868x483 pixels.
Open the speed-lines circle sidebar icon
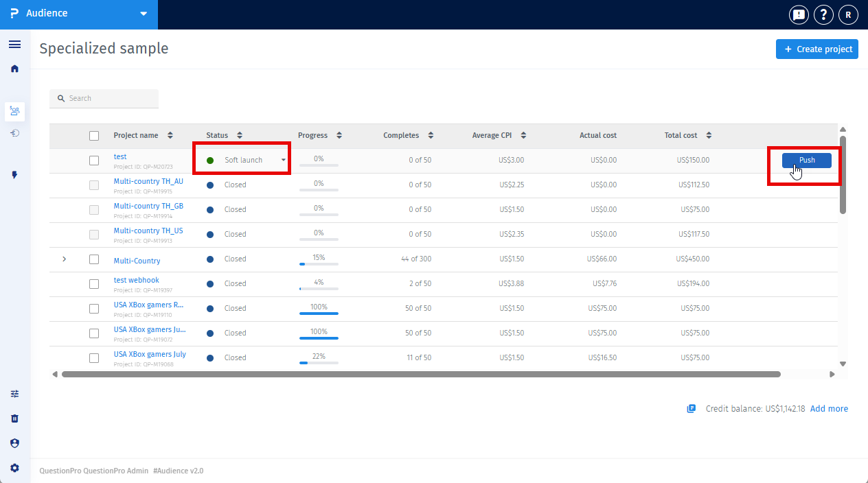(x=14, y=132)
